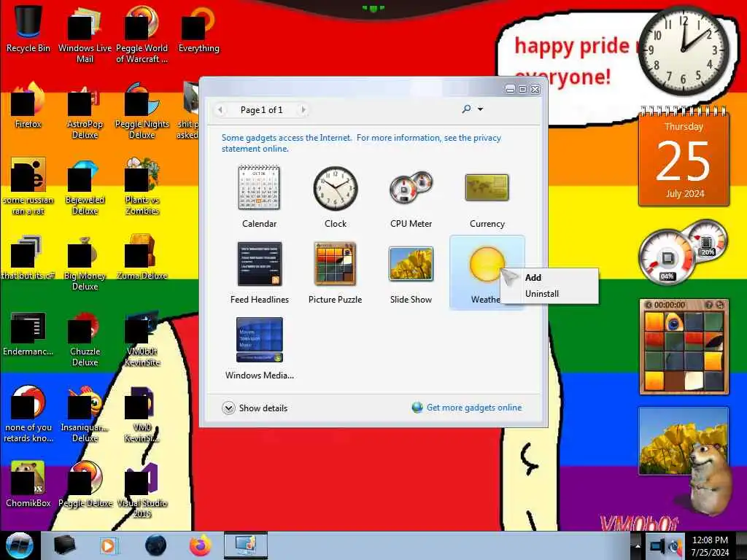Image resolution: width=747 pixels, height=560 pixels.
Task: Open Firefox from the taskbar
Action: [201, 545]
